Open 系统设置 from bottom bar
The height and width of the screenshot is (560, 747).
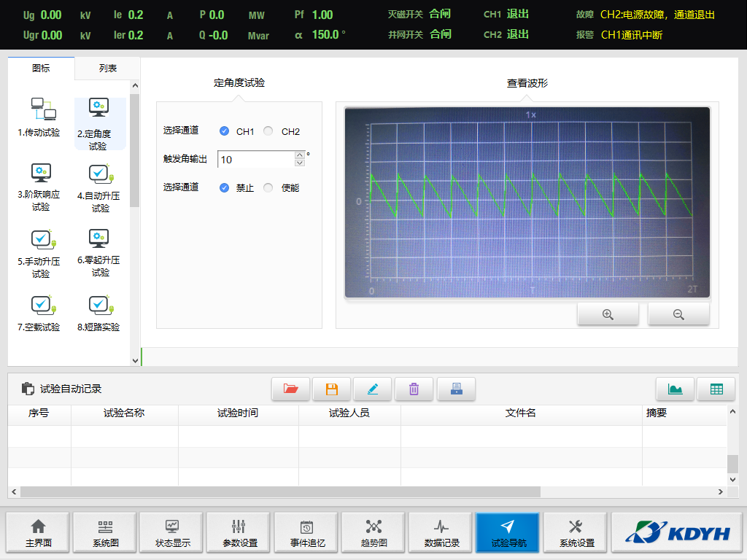576,532
